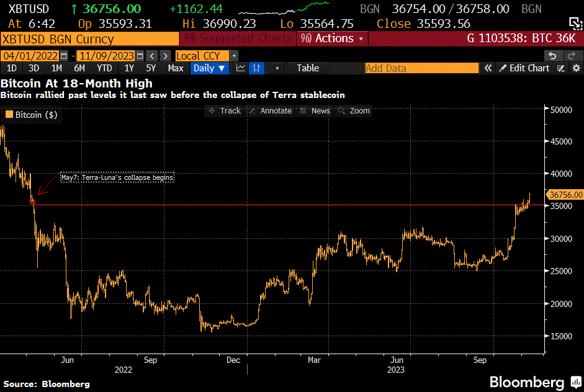Click the Bloomberg logo icon bottom right
This screenshot has height=392, width=584.
coord(576,382)
